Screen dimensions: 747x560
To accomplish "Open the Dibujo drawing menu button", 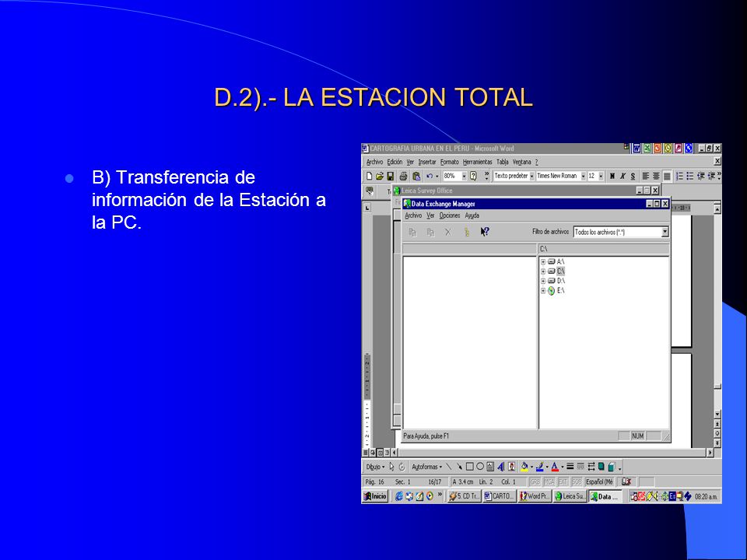I will pos(375,467).
